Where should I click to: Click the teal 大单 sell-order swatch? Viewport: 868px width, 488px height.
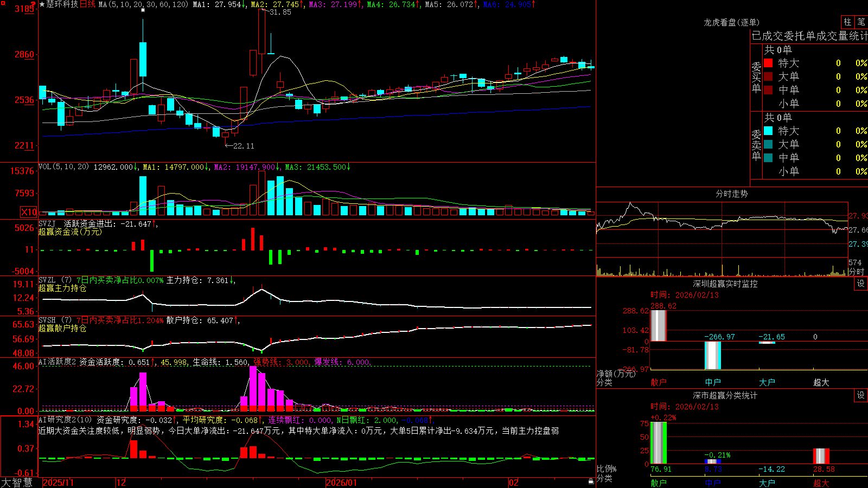point(768,144)
